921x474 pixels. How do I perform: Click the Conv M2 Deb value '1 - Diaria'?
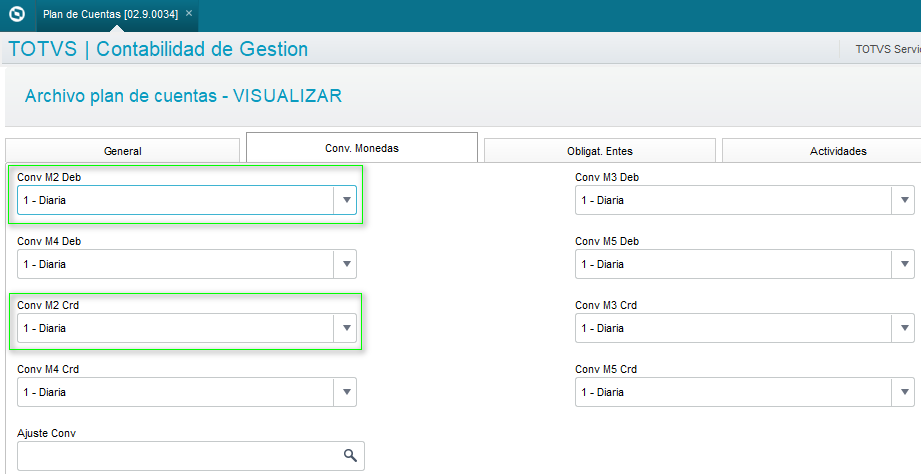click(45, 200)
